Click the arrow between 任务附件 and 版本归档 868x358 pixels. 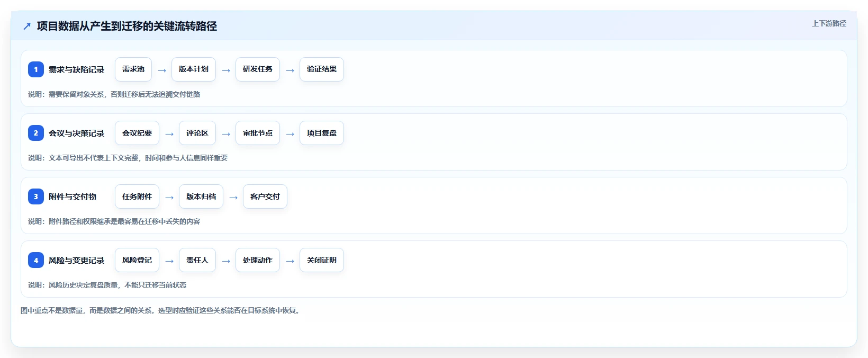tap(169, 198)
